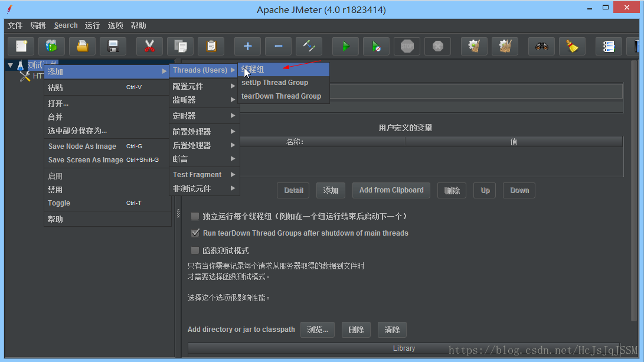
Task: Open the 选项 menu
Action: tap(116, 25)
